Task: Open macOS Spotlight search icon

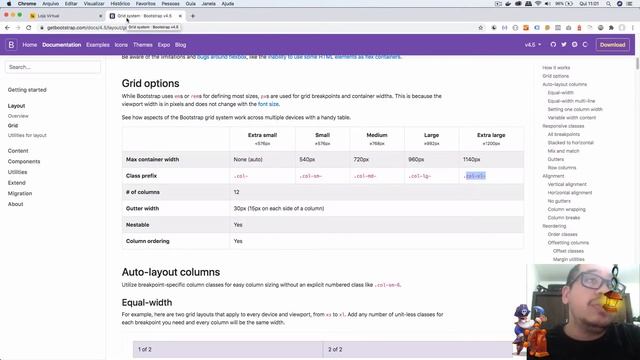Action: coord(608,4)
